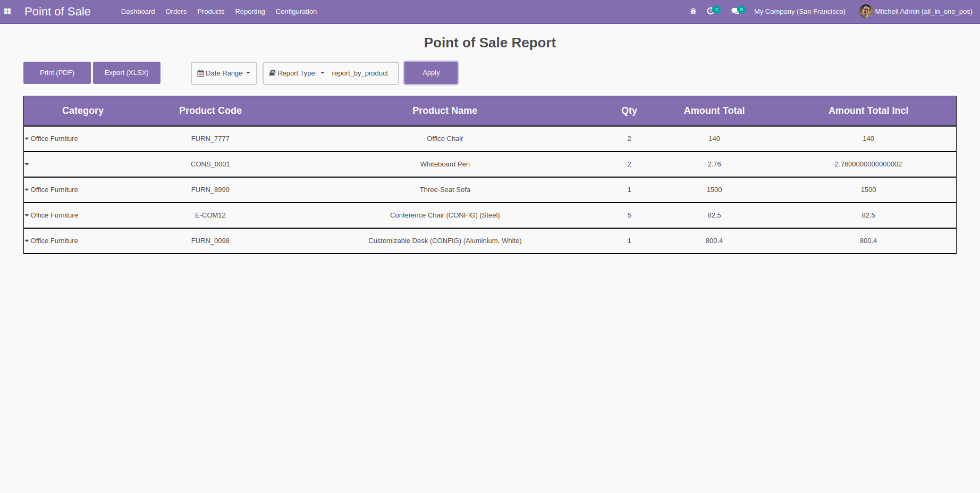
Task: Expand the Conference Chair row caret
Action: point(27,215)
